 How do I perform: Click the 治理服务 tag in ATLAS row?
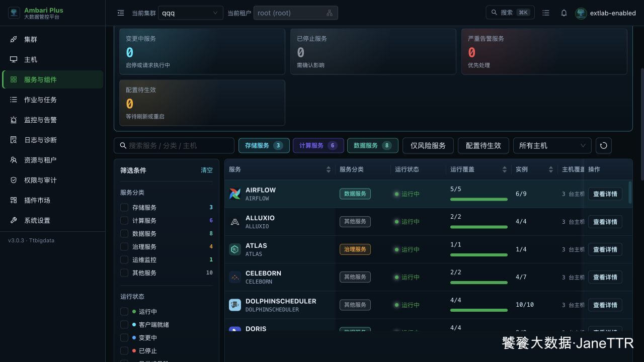coord(355,249)
